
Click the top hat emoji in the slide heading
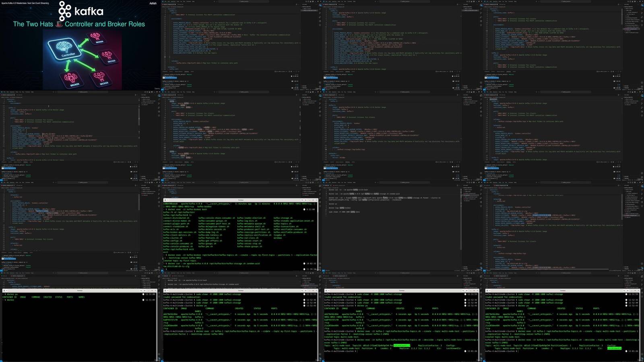(x=59, y=24)
